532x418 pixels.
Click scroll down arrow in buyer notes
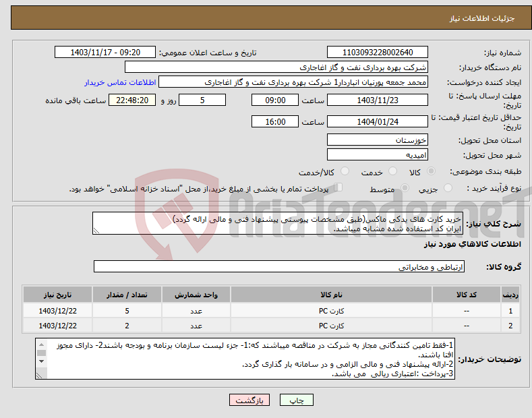pyautogui.click(x=41, y=361)
